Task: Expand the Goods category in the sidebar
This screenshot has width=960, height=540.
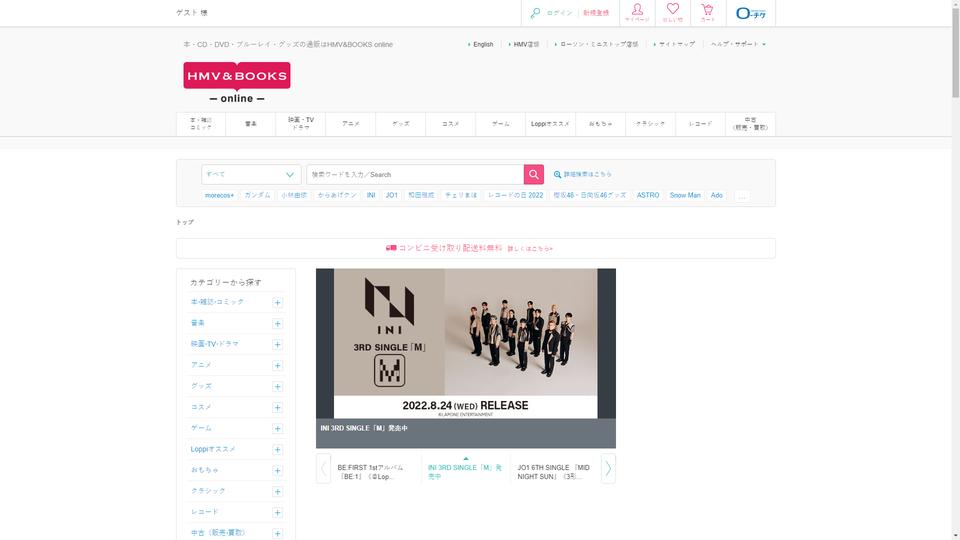Action: 277,387
